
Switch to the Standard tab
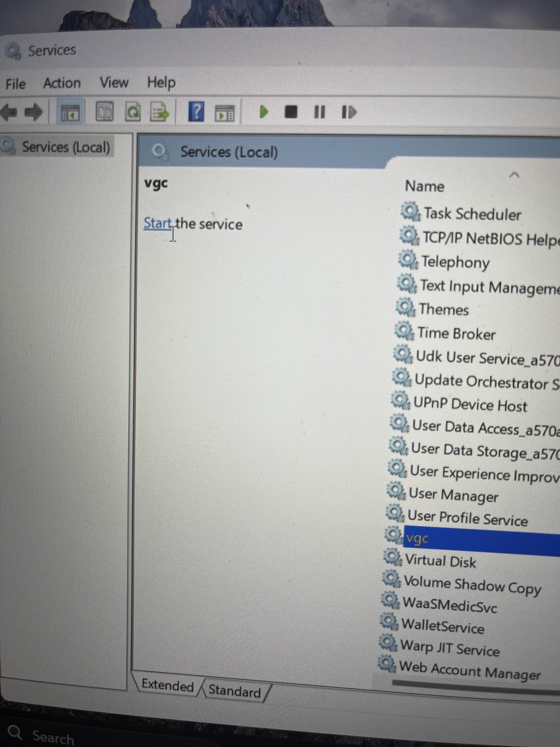pyautogui.click(x=235, y=691)
